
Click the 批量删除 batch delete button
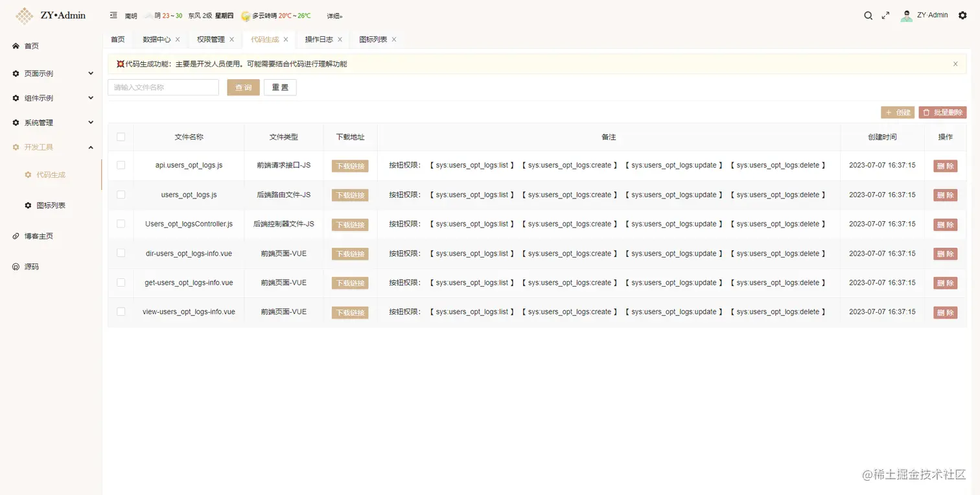[x=942, y=112]
